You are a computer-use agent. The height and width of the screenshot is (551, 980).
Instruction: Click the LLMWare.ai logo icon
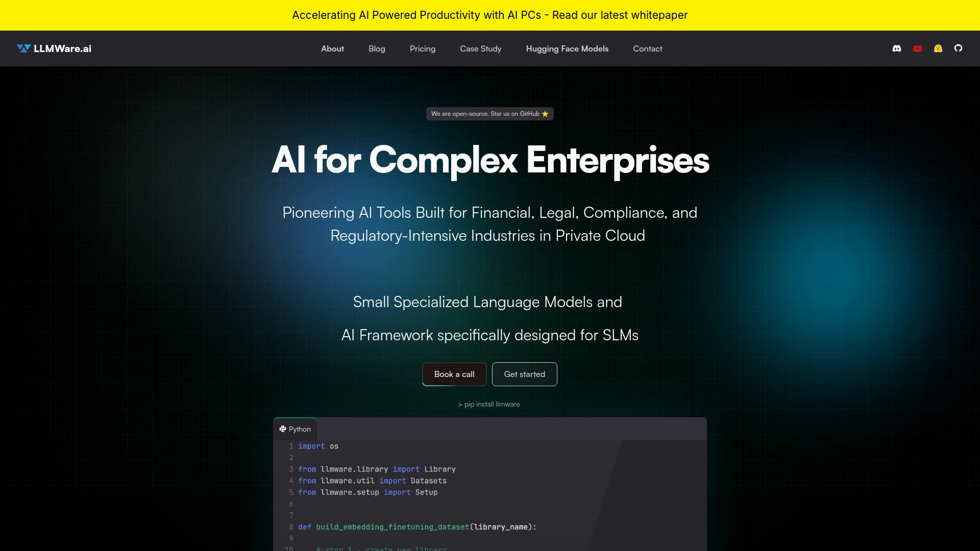23,48
